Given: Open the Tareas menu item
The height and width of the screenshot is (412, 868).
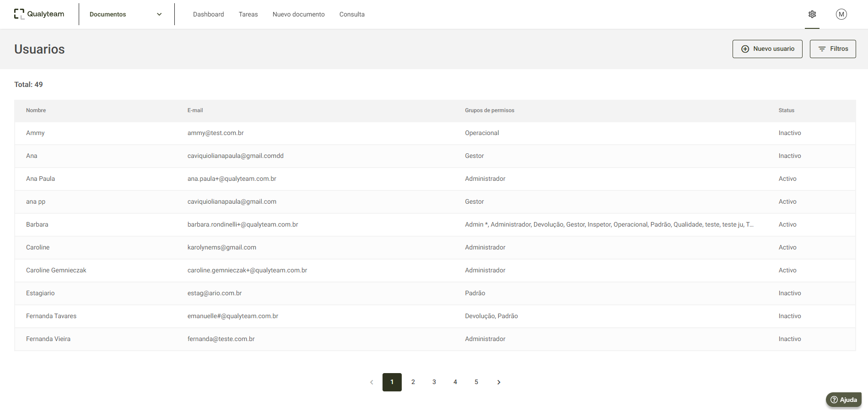Looking at the screenshot, I should coord(248,14).
